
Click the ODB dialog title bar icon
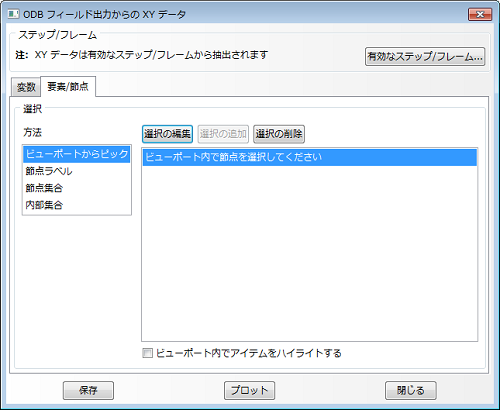click(x=13, y=14)
